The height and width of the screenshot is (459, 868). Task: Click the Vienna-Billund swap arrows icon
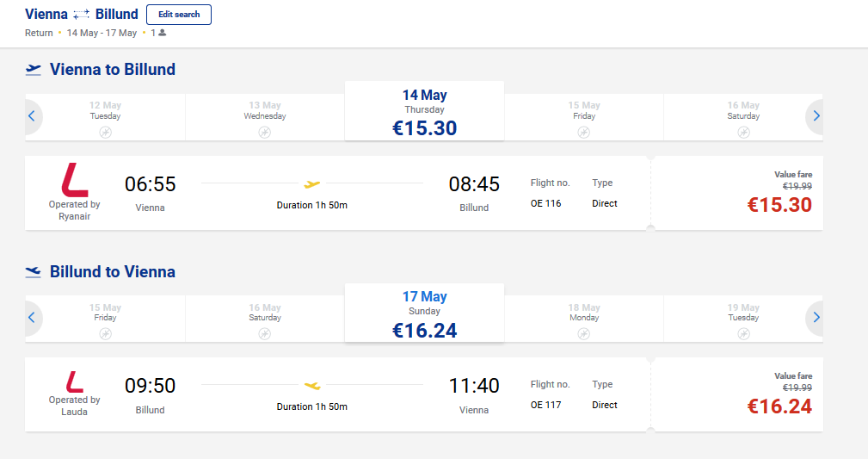coord(82,15)
